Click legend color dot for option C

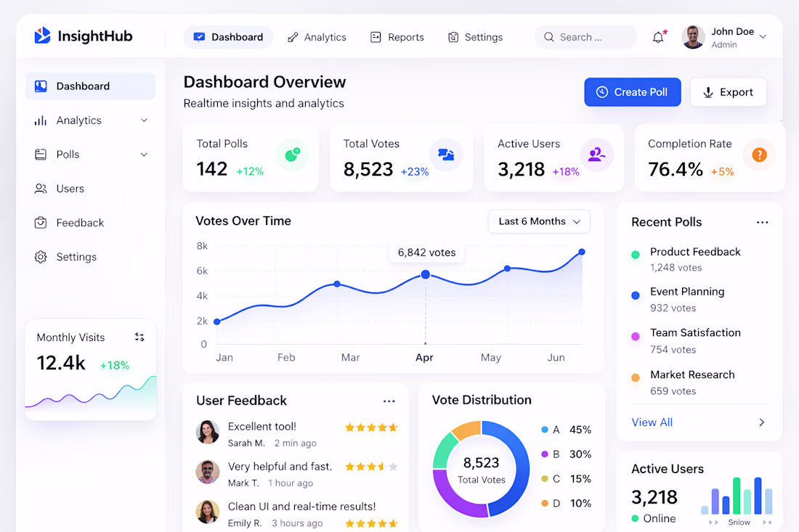coord(545,478)
